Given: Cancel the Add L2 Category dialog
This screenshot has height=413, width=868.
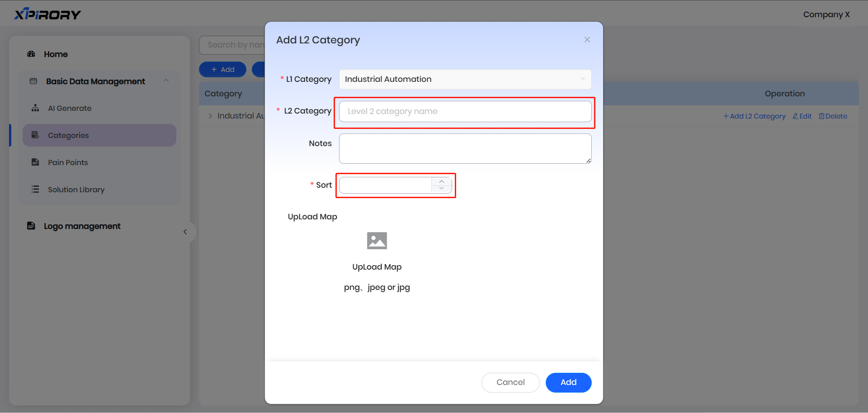Looking at the screenshot, I should pos(510,382).
